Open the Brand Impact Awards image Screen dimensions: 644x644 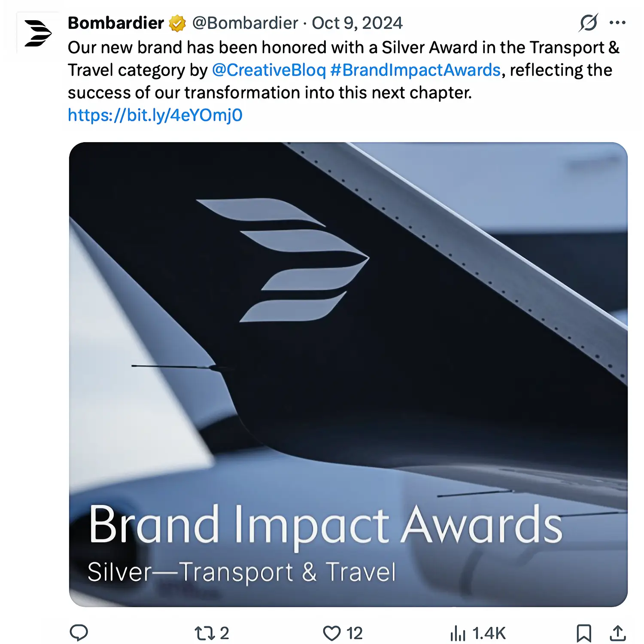[x=348, y=374]
